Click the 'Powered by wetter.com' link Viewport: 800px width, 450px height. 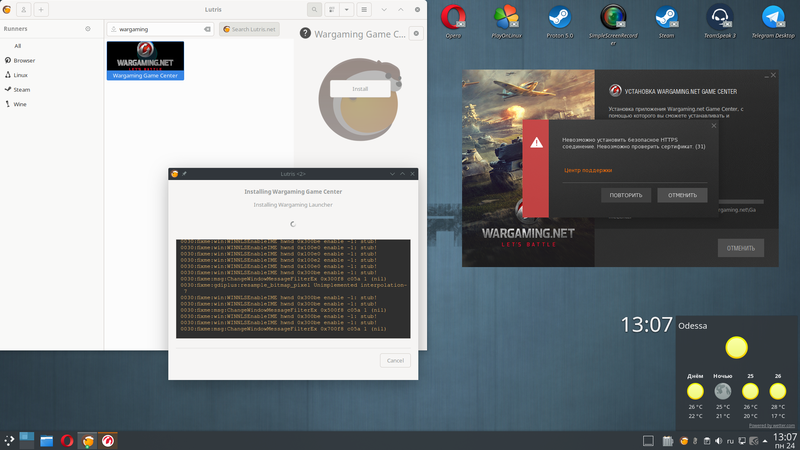click(771, 426)
